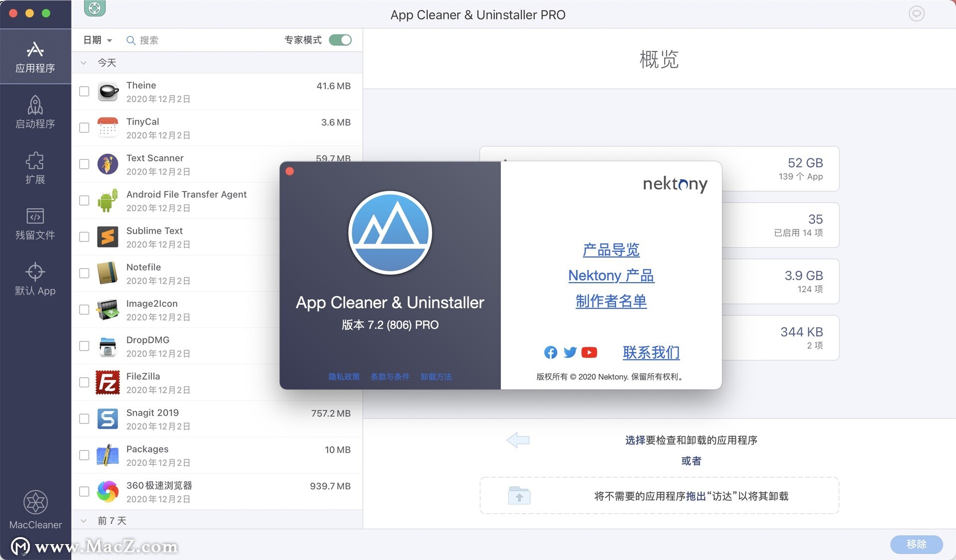Click the Theine app icon

coord(108,92)
